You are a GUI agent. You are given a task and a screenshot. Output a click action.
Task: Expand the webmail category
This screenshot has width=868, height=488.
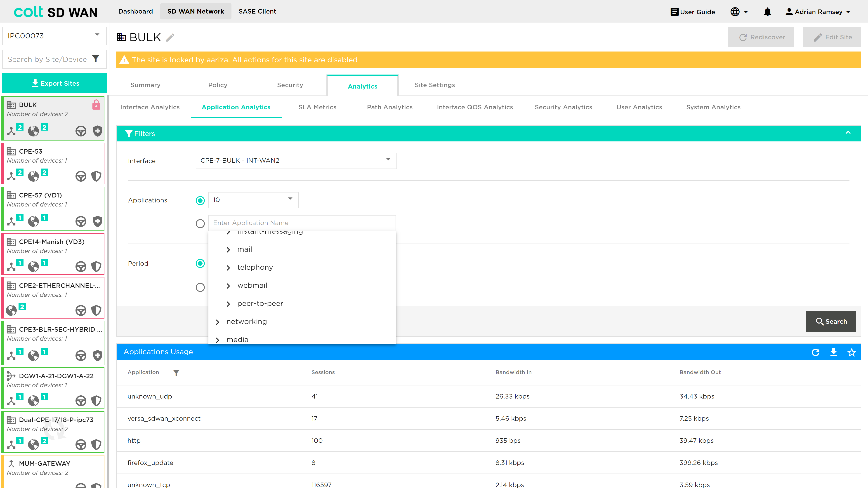click(x=229, y=286)
